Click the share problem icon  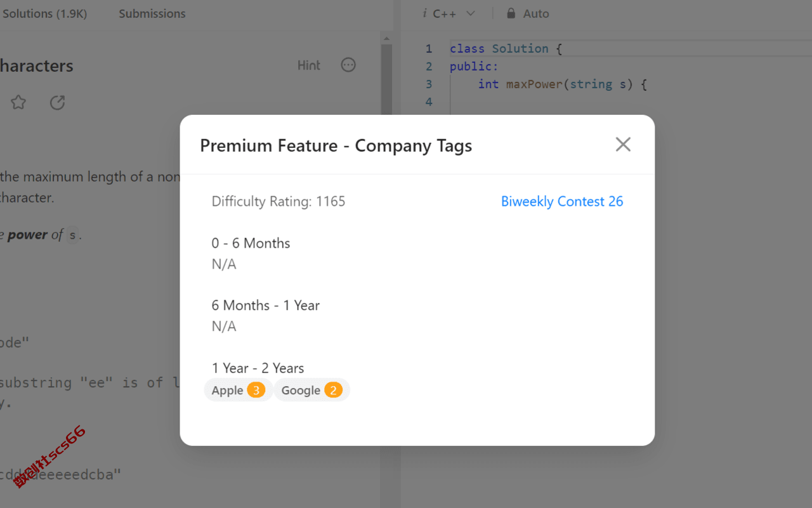click(57, 102)
